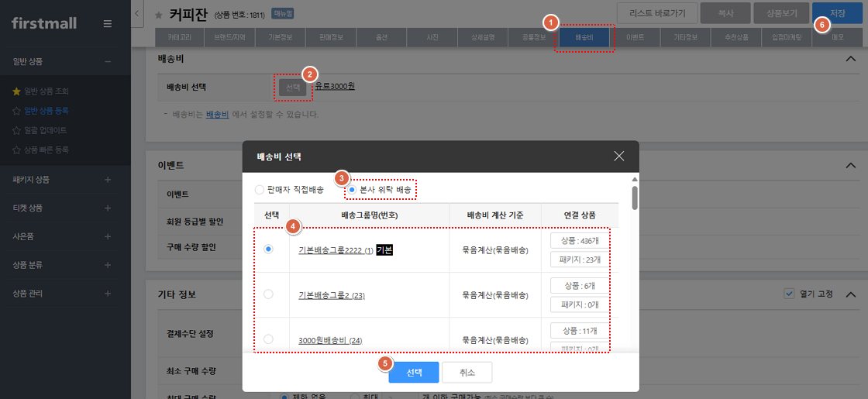
Task: Switch to the 기본정보 tab
Action: pyautogui.click(x=281, y=38)
